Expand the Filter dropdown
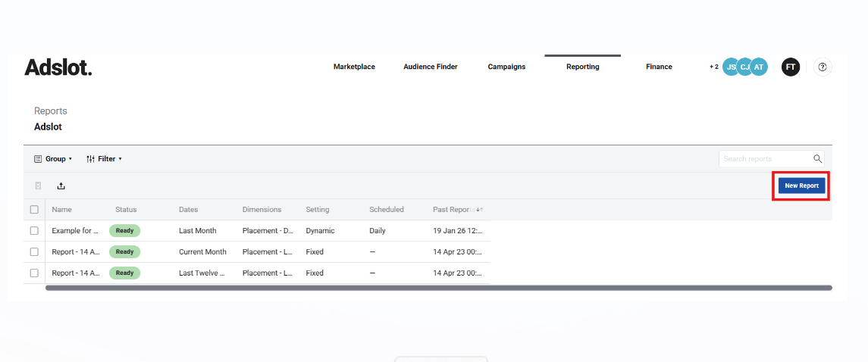The image size is (868, 362). point(104,159)
